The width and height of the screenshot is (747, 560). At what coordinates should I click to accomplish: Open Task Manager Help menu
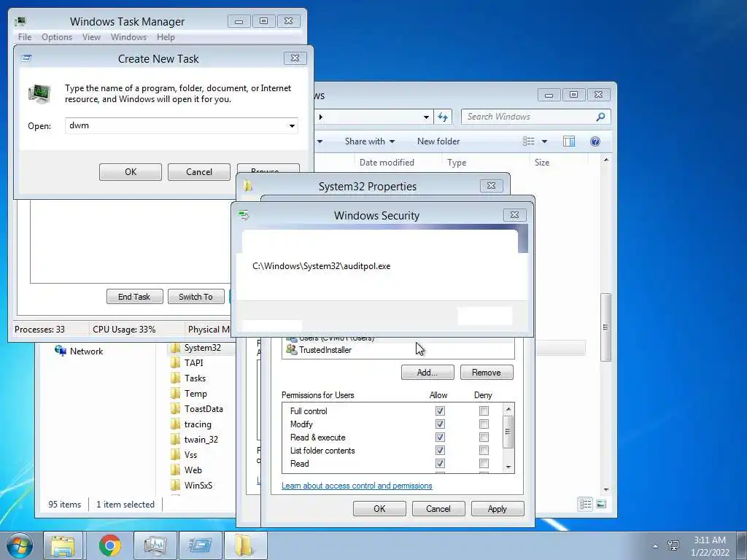tap(166, 36)
